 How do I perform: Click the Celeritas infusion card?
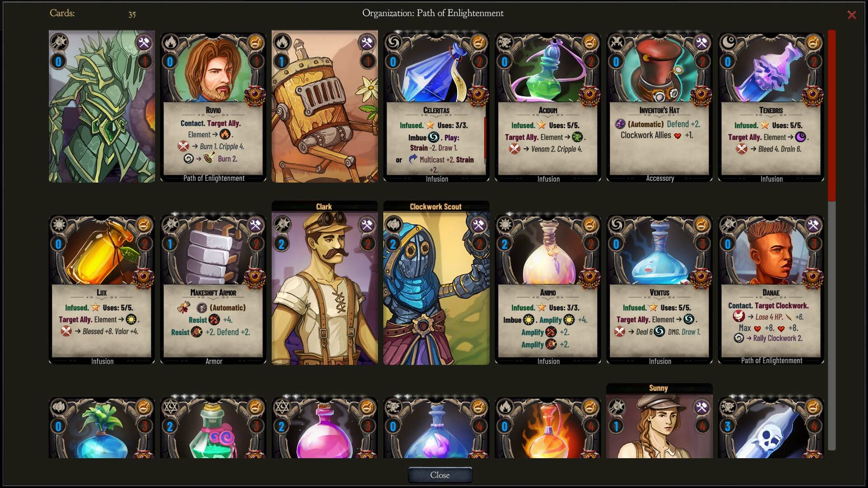436,107
